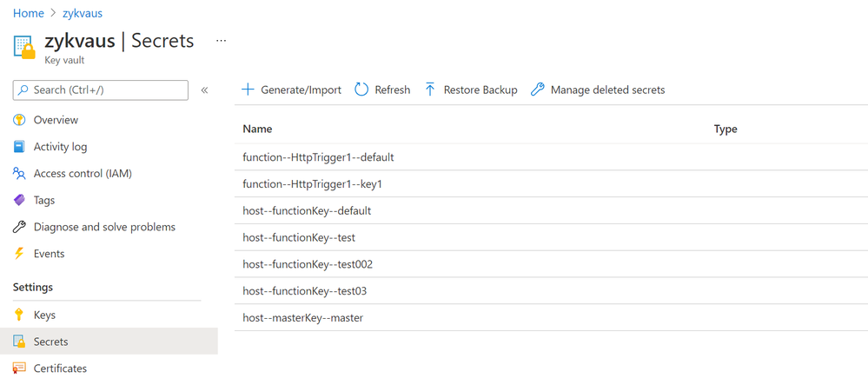Click Restore Backup in the toolbar
This screenshot has height=385, width=868.
coord(470,90)
